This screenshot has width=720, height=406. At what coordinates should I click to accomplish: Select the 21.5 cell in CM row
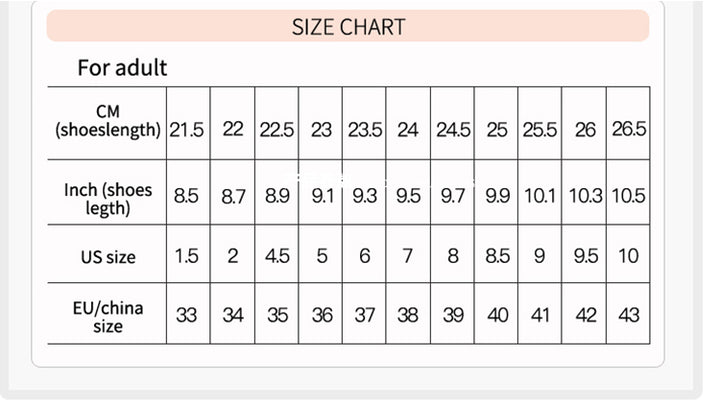click(x=187, y=129)
